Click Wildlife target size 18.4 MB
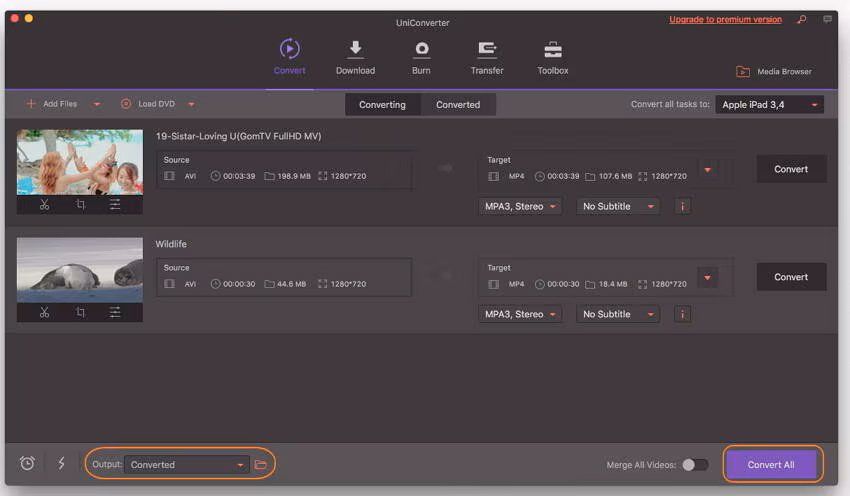Image resolution: width=850 pixels, height=496 pixels. 613,284
